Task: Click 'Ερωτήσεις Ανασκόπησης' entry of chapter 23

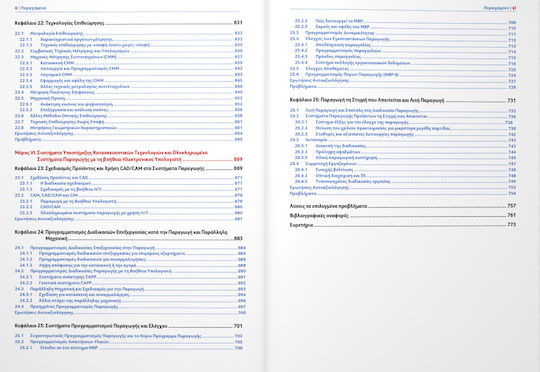Action: click(x=128, y=219)
